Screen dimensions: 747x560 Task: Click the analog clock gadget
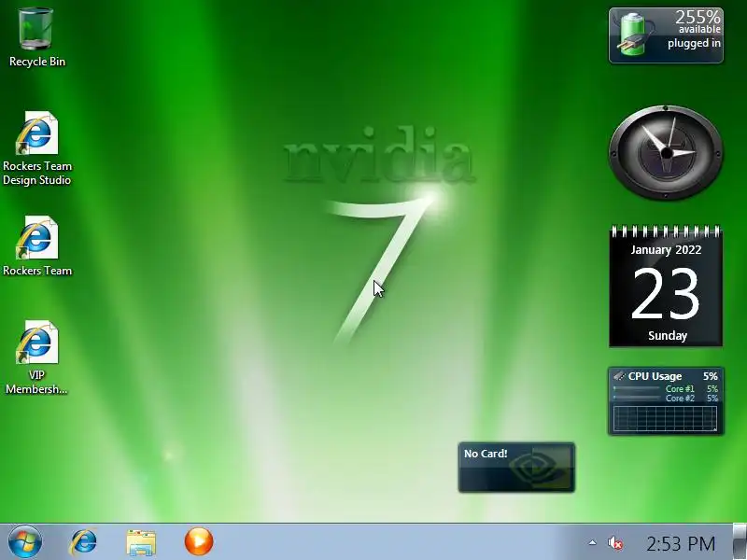[x=666, y=153]
